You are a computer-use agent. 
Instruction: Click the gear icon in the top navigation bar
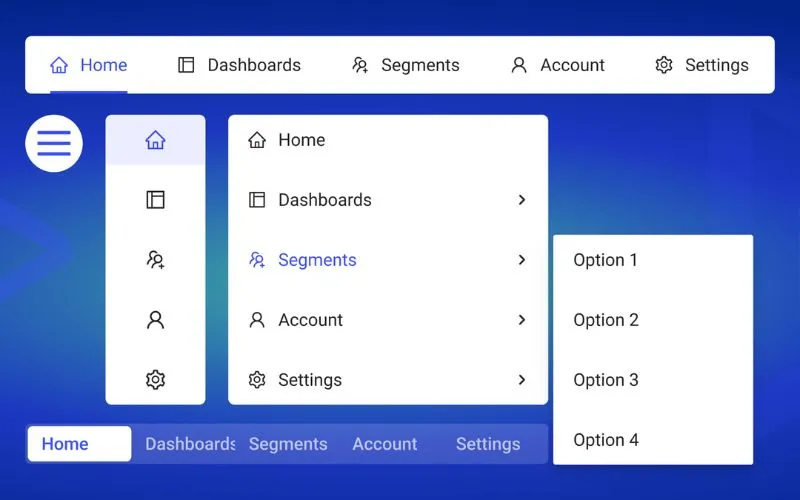click(664, 65)
